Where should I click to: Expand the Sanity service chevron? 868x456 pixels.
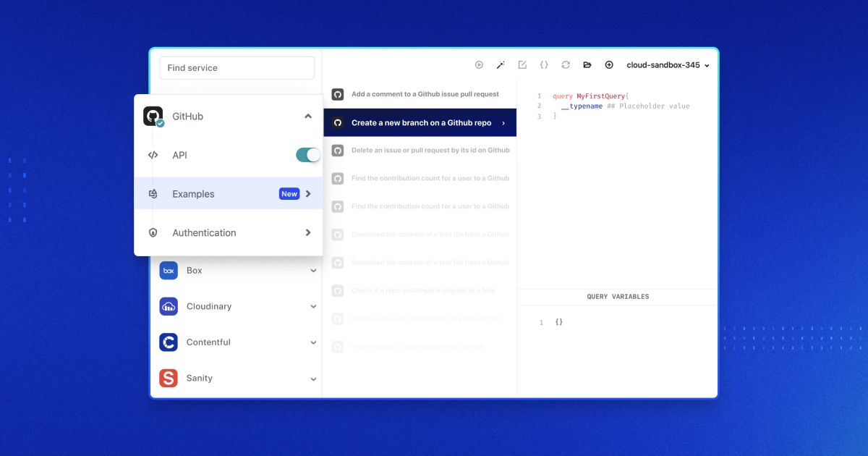(313, 379)
